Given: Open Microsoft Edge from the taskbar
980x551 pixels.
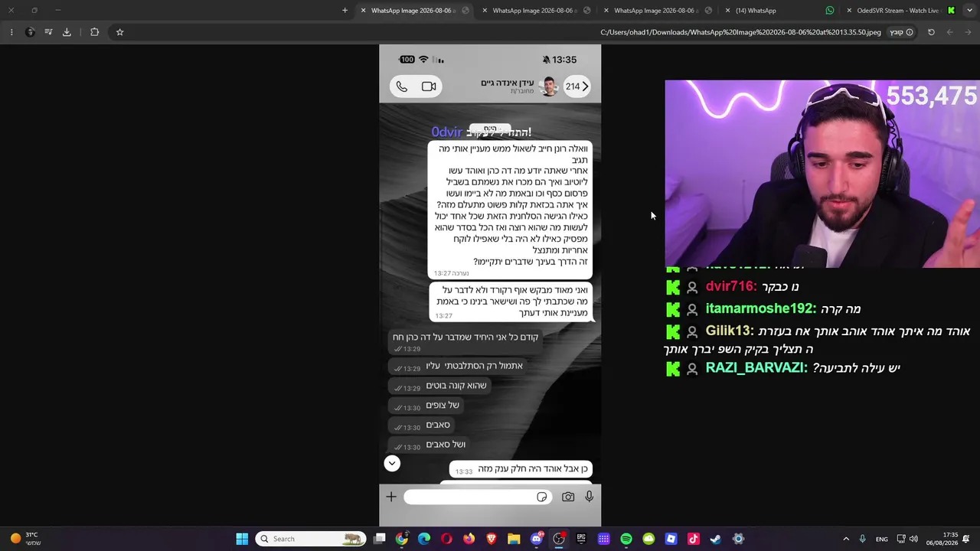Looking at the screenshot, I should coord(424,539).
